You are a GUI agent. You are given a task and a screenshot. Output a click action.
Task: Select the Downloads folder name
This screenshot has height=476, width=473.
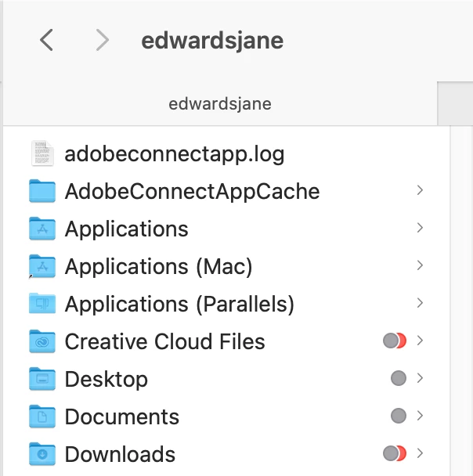pos(120,454)
